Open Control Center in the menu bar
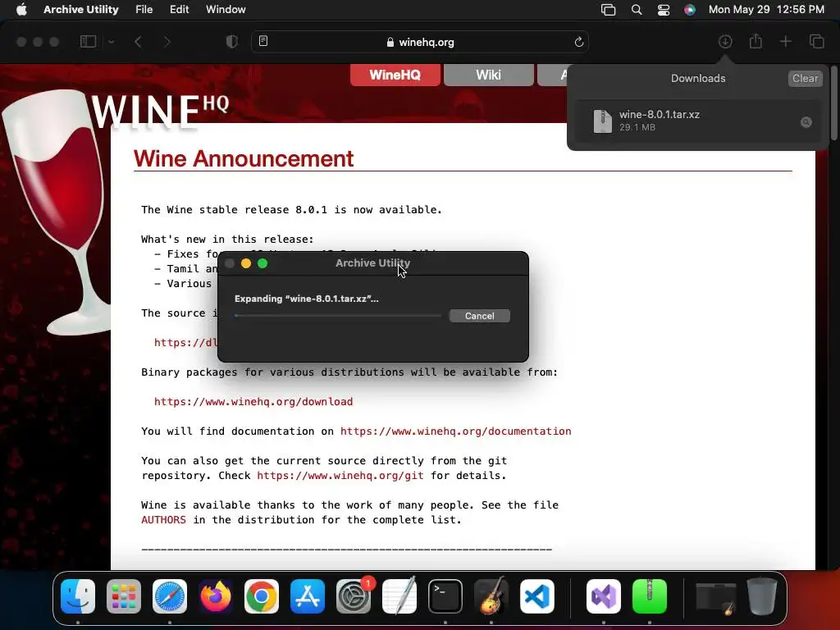This screenshot has width=840, height=630. [x=663, y=10]
